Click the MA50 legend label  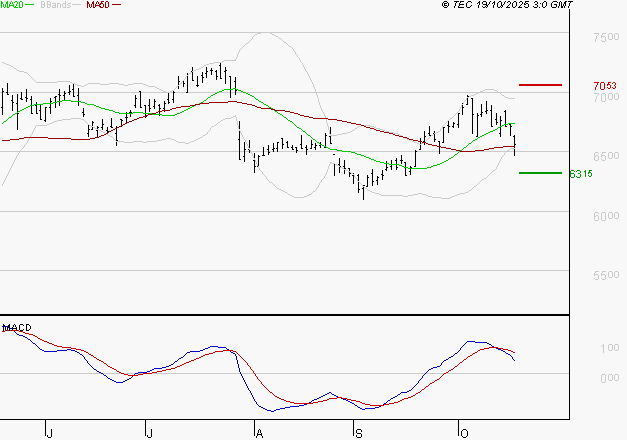[x=98, y=5]
